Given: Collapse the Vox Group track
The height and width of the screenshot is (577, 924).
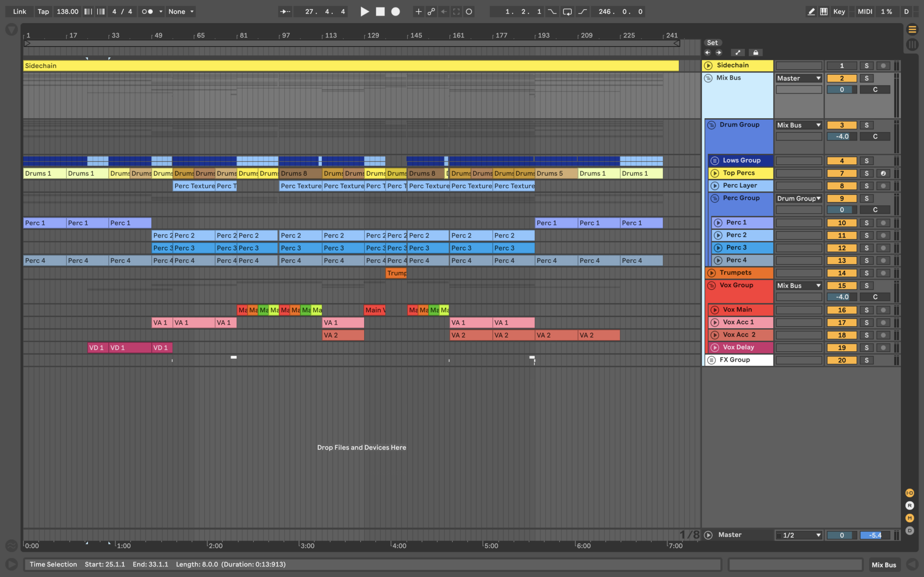Looking at the screenshot, I should 711,286.
